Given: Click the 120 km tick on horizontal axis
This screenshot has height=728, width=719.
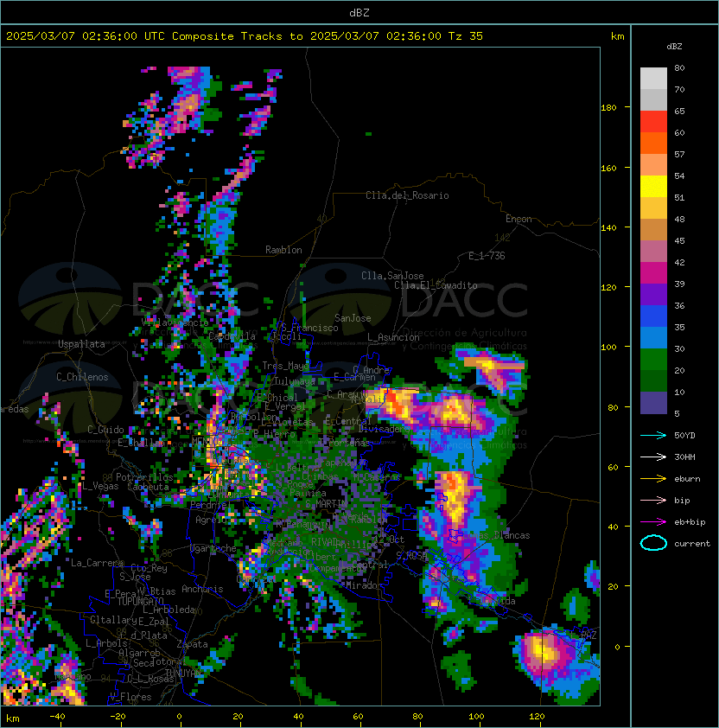Looking at the screenshot, I should click(537, 717).
